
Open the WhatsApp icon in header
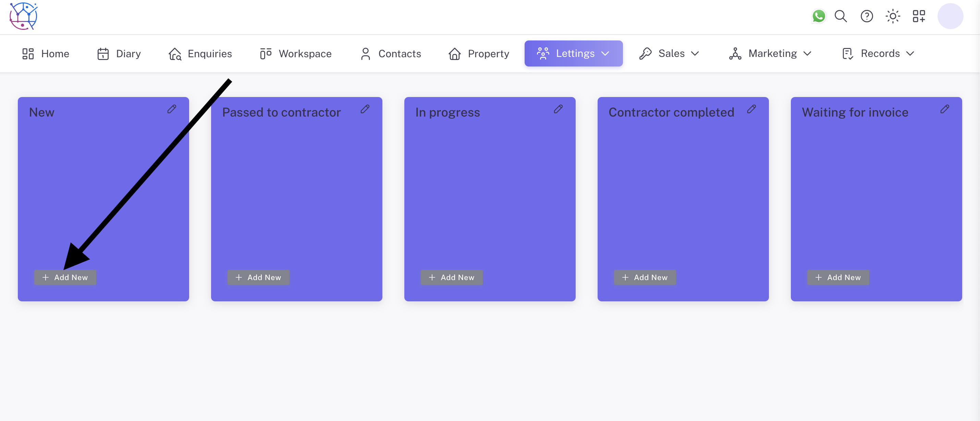click(818, 16)
